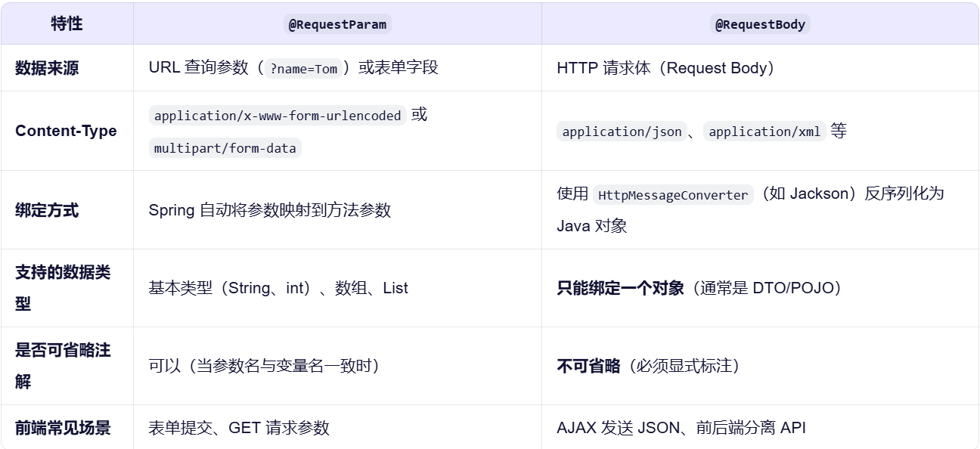Click the multipart/form-data code text
Viewport: 980px width, 449px height.
tap(225, 148)
